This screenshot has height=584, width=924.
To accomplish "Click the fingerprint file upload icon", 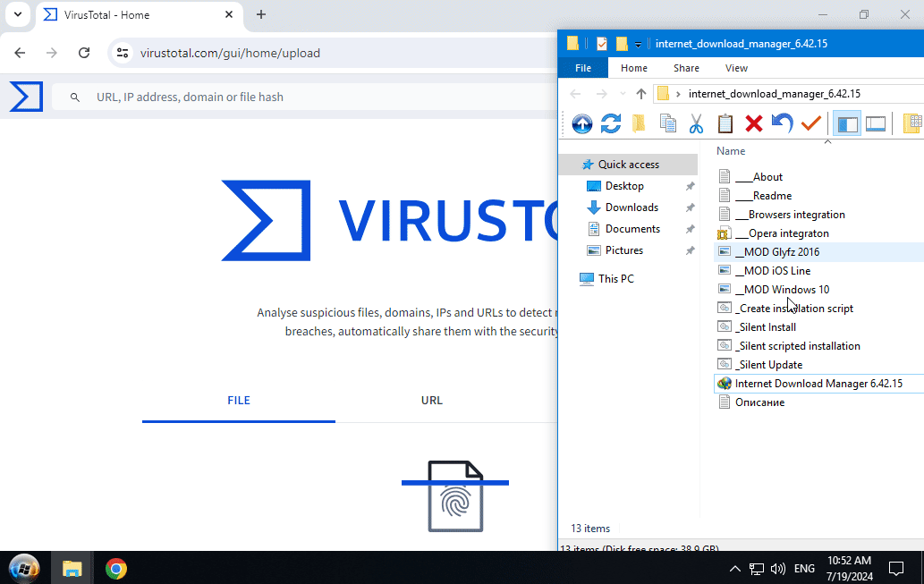I will click(455, 496).
